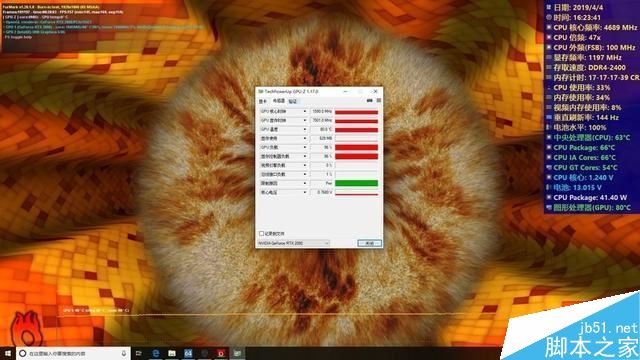Open the 显存使用 sensor dropdown arrow
The width and height of the screenshot is (640, 360).
(x=304, y=138)
